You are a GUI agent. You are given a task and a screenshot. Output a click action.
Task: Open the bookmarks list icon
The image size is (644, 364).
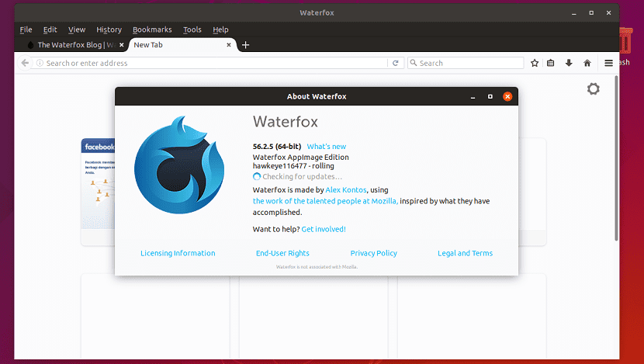(551, 63)
